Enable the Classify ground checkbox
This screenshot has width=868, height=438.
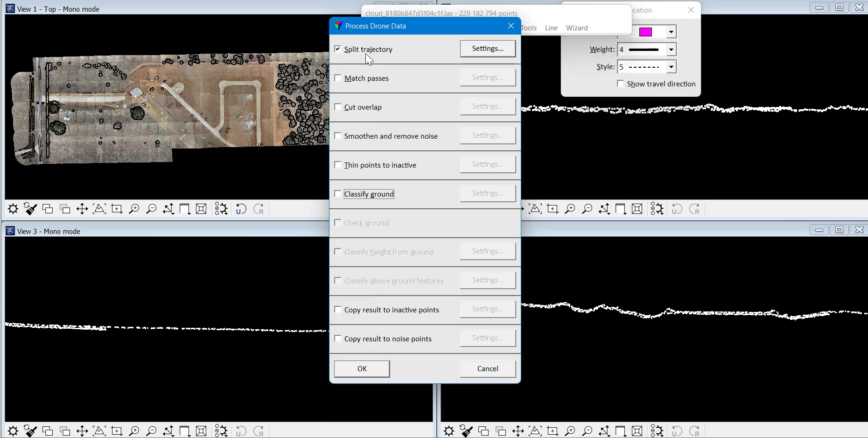[338, 194]
